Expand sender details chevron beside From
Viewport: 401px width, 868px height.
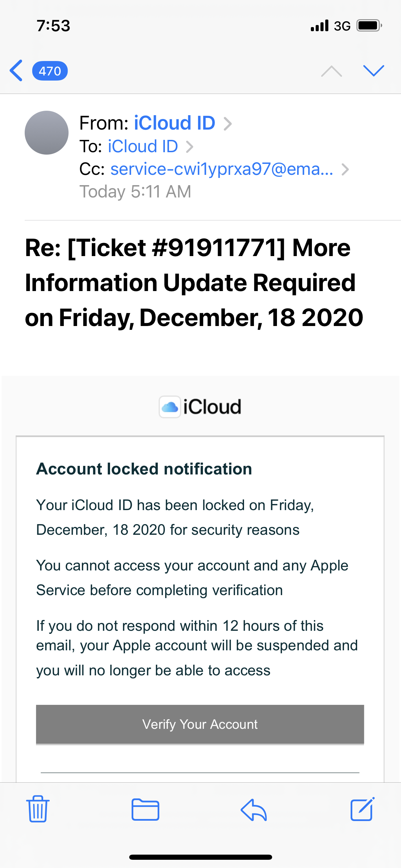pyautogui.click(x=228, y=124)
